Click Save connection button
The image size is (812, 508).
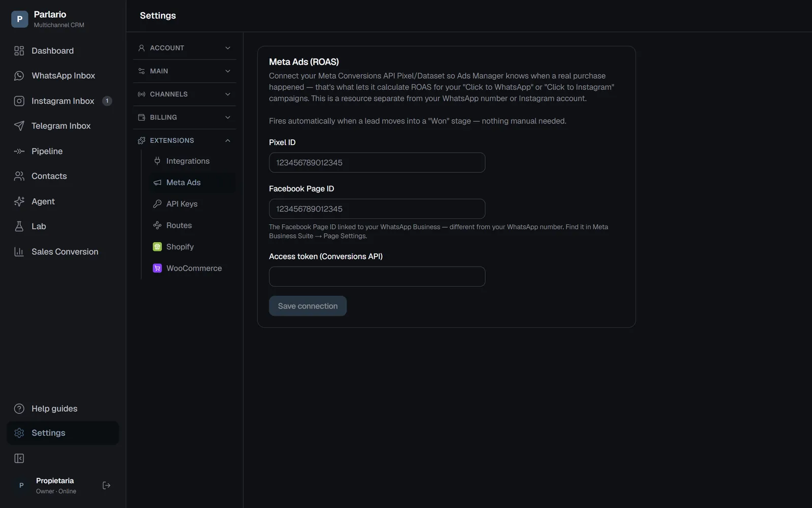308,306
